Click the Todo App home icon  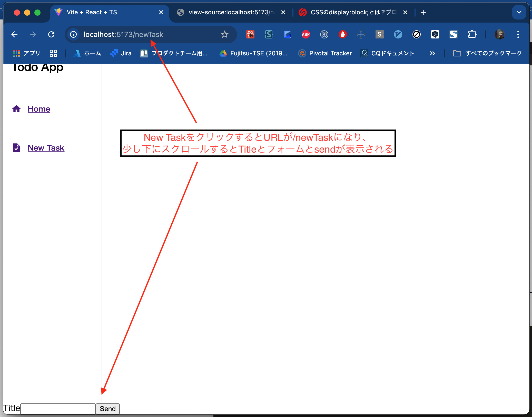click(x=16, y=108)
